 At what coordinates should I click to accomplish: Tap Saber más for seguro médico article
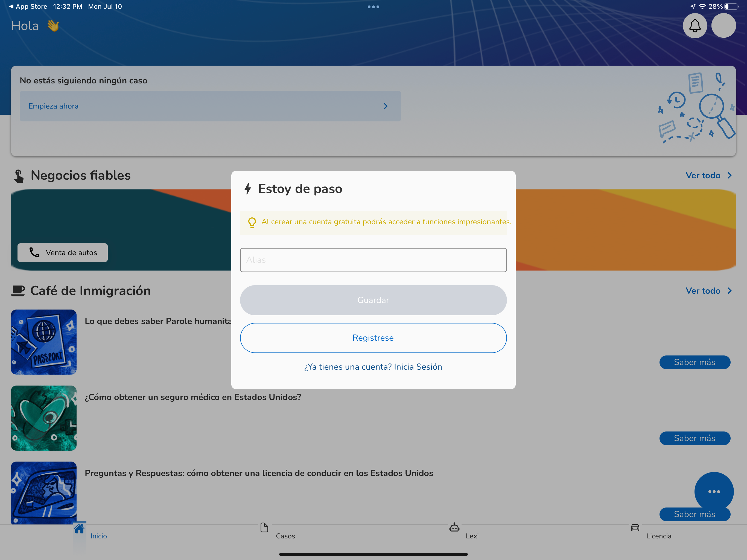coord(694,438)
